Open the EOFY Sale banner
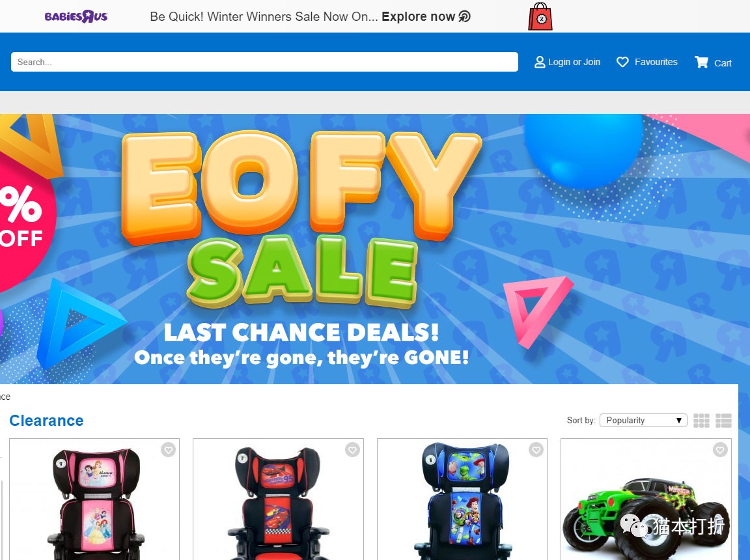Image resolution: width=750 pixels, height=560 pixels. 375,249
